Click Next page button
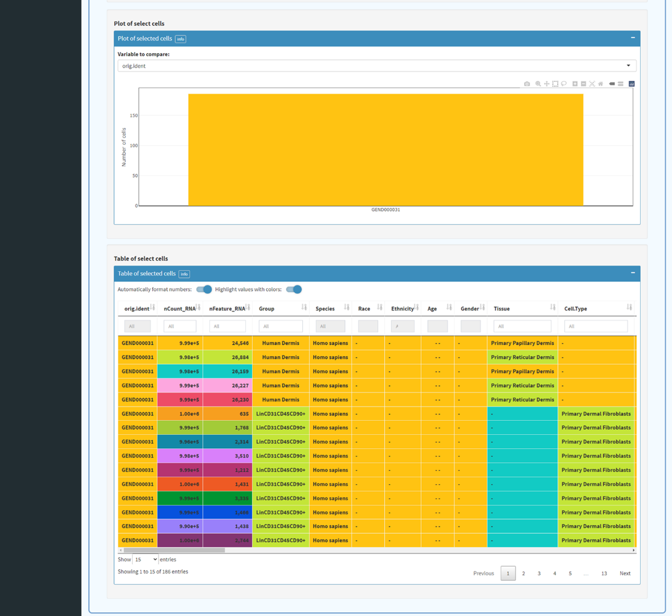The width and height of the screenshot is (672, 616). (x=625, y=573)
